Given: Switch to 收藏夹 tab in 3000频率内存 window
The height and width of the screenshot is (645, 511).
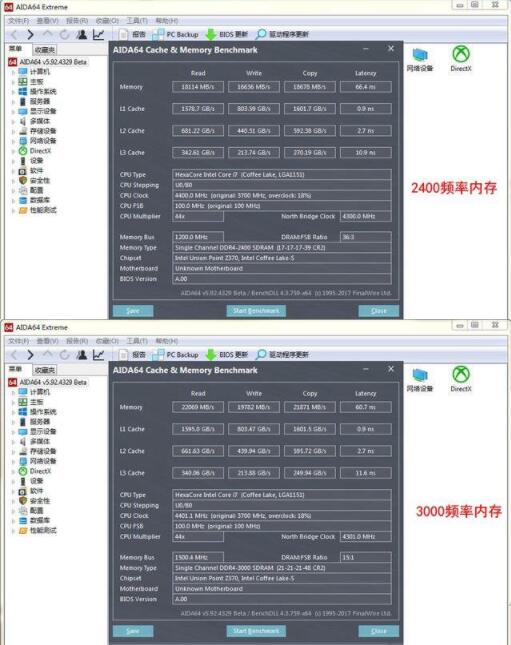Looking at the screenshot, I should 45,370.
